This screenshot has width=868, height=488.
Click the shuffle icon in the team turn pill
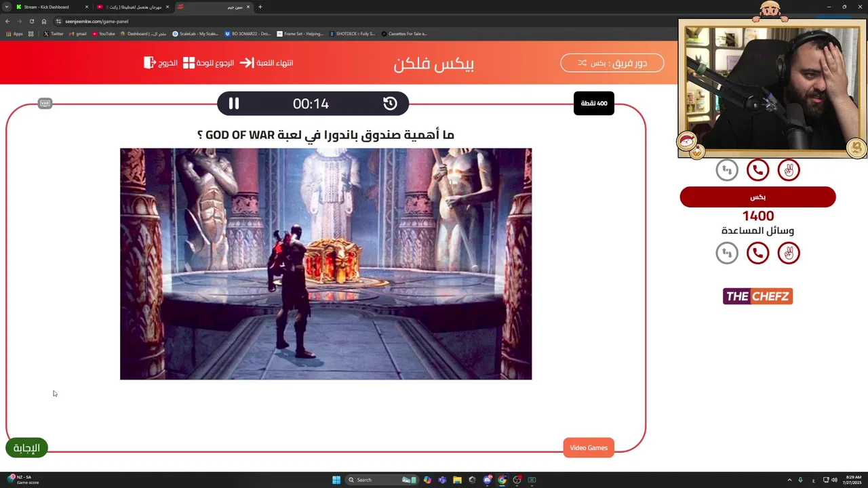(582, 63)
